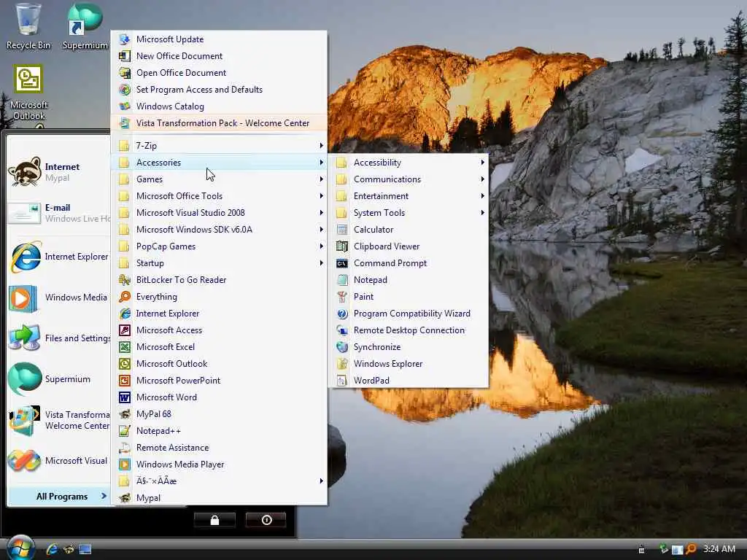
Task: Launch Windows Media Player from programs list
Action: (x=219, y=464)
